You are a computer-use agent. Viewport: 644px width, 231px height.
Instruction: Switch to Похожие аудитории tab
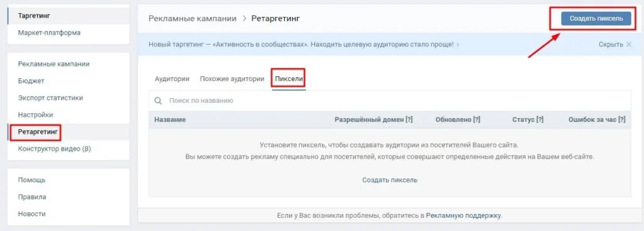(232, 79)
